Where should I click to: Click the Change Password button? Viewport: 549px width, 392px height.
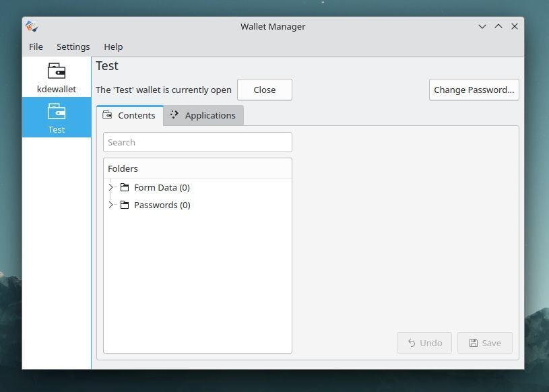[x=474, y=90]
